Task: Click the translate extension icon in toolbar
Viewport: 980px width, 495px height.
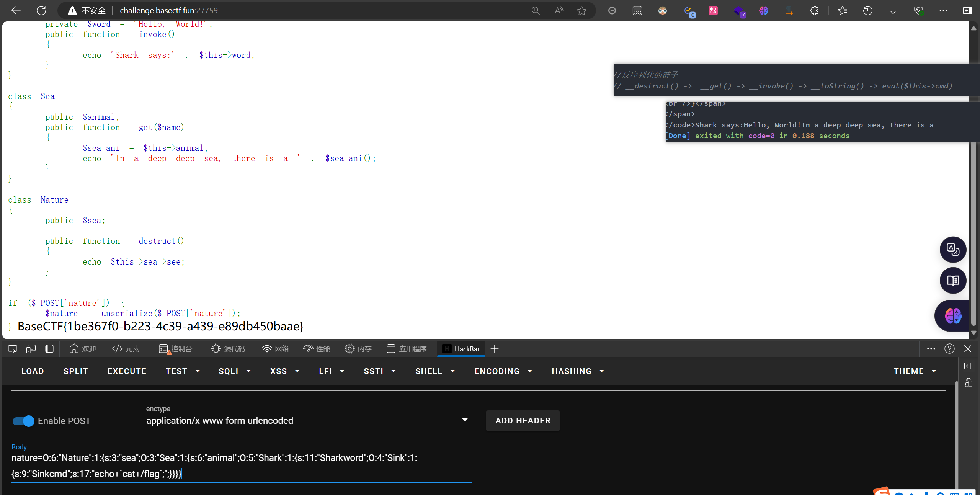Action: (713, 10)
